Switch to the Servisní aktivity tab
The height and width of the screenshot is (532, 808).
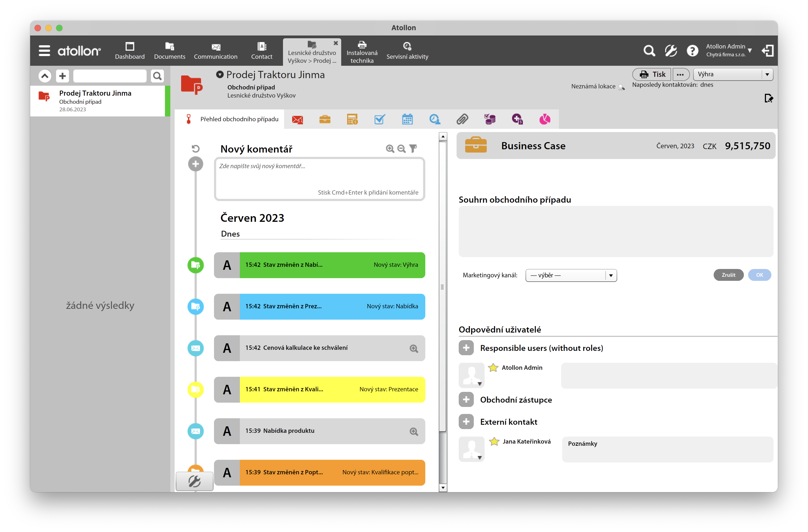(x=407, y=51)
